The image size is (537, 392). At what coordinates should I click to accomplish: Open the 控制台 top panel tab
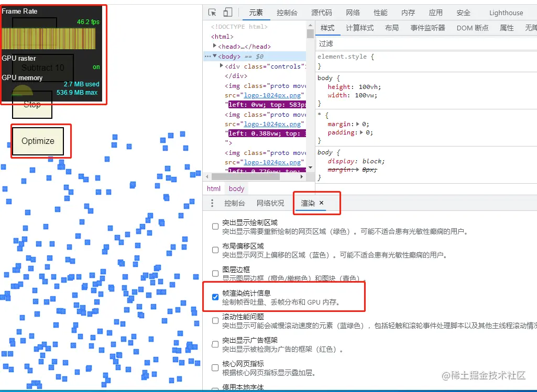(287, 13)
